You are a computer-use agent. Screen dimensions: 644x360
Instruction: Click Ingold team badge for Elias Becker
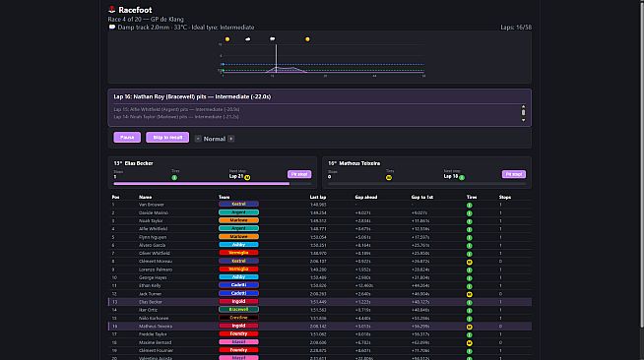pyautogui.click(x=238, y=301)
